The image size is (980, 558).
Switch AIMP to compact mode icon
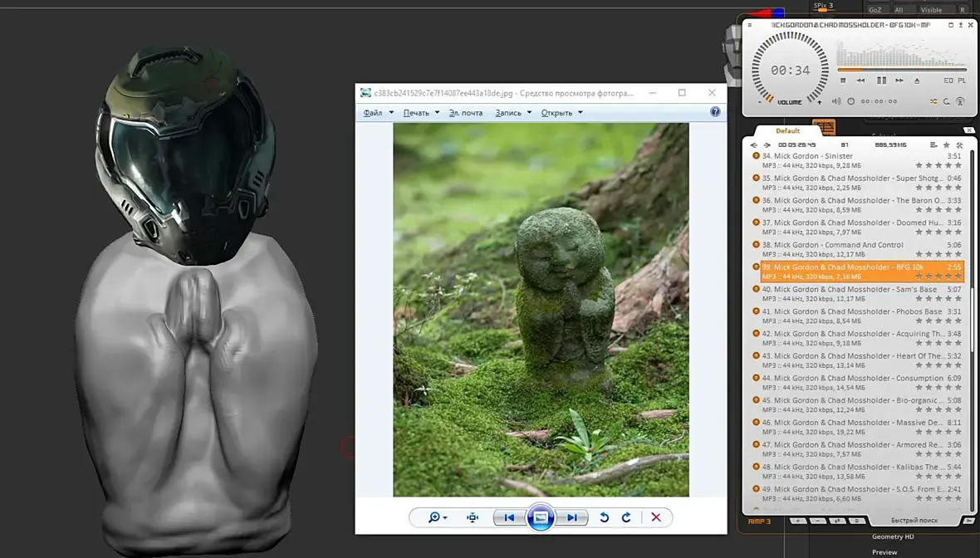click(x=951, y=25)
